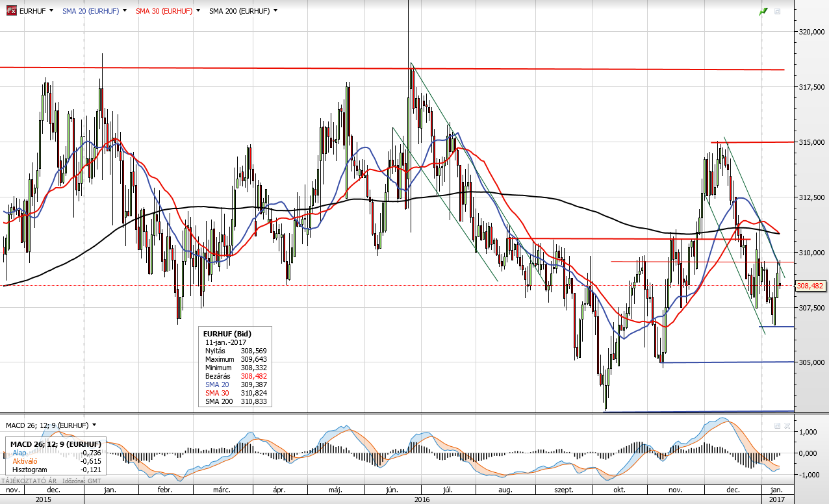Viewport: 829px width, 504px height.
Task: Click the TÁJÉKOZTATÓ ÁR label
Action: pos(30,481)
